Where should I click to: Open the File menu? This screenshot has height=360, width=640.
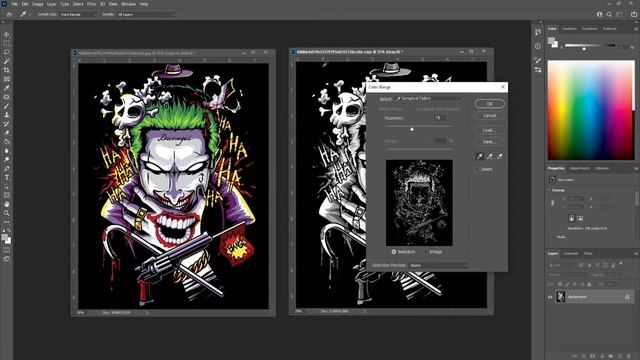pyautogui.click(x=14, y=4)
